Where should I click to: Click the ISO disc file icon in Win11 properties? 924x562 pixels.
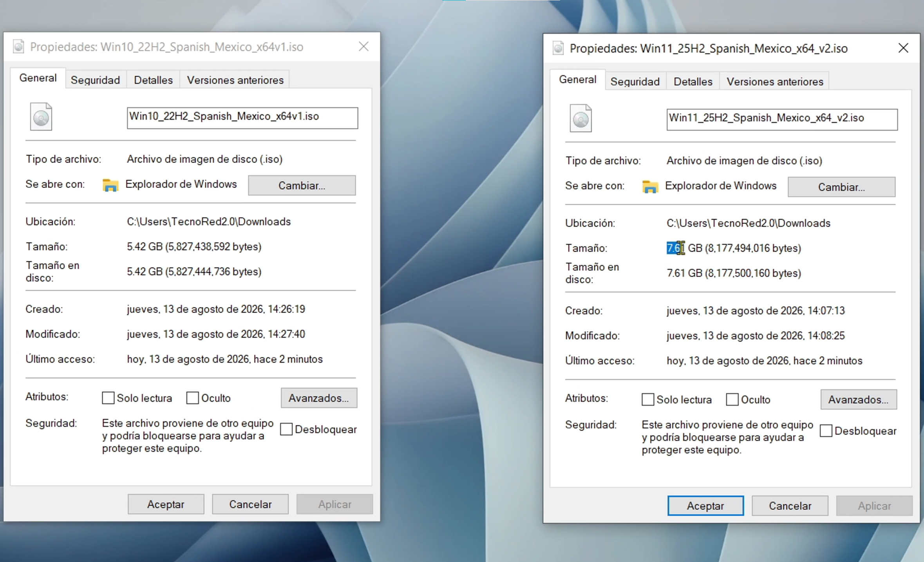(x=580, y=118)
